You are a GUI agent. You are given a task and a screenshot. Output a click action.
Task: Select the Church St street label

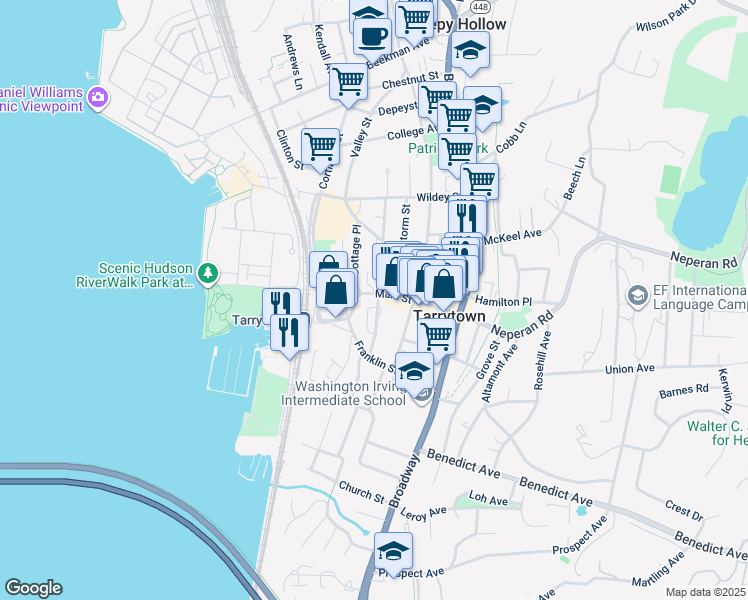point(362,492)
